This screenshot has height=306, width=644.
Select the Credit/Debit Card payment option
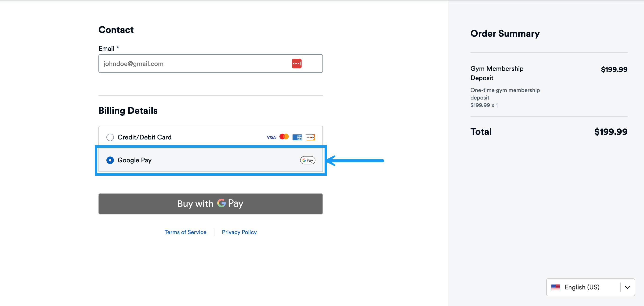pyautogui.click(x=110, y=137)
